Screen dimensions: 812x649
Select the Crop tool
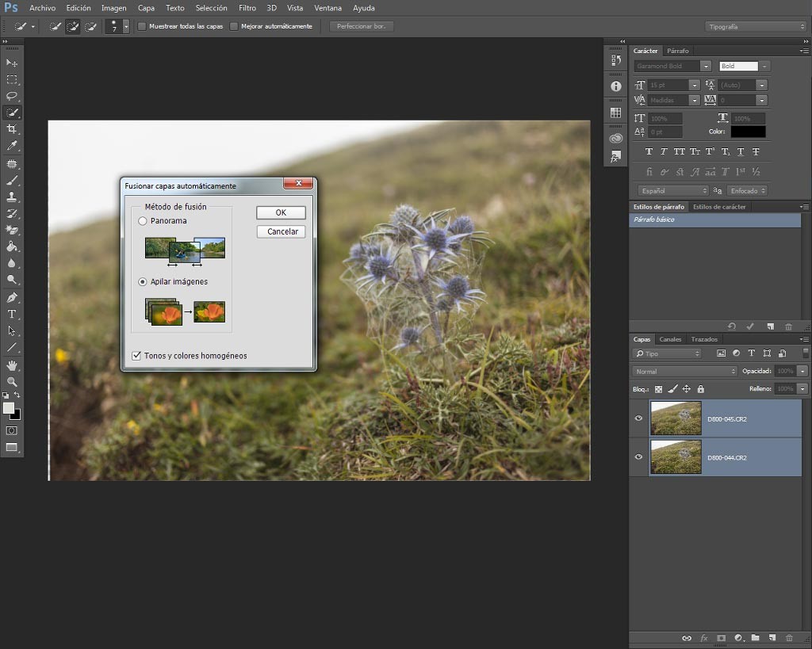(12, 129)
